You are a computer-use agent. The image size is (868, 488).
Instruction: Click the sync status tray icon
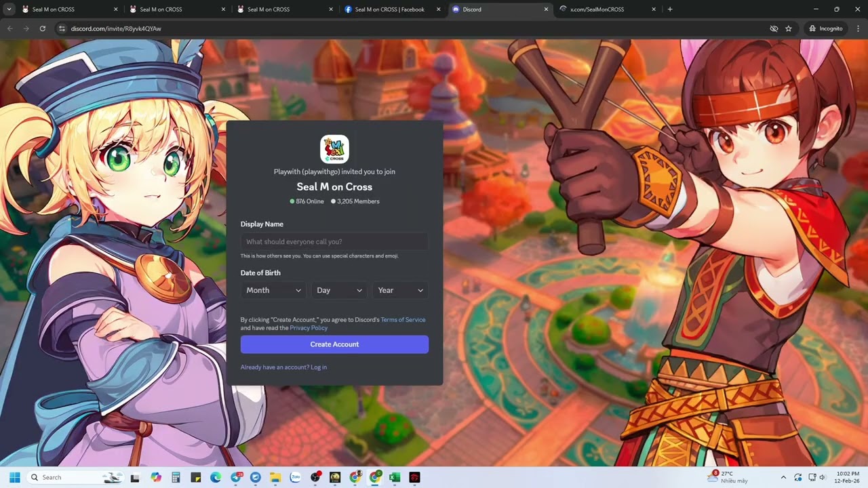click(797, 477)
